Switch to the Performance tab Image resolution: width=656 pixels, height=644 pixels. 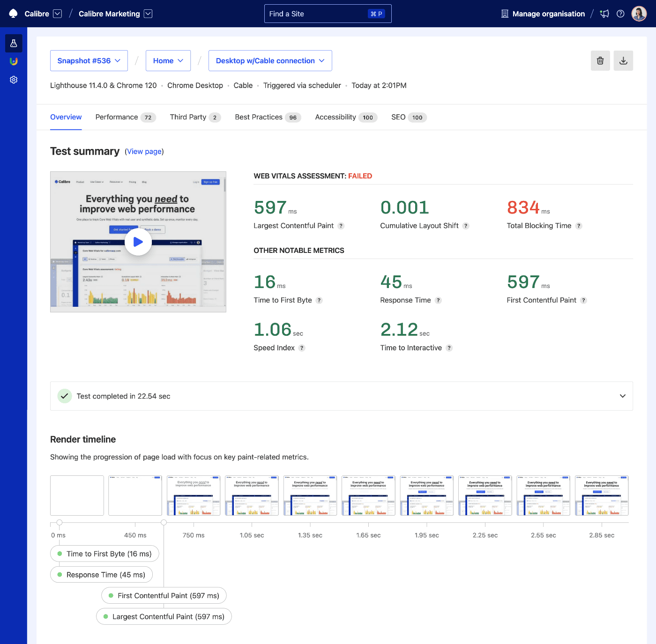click(x=116, y=117)
